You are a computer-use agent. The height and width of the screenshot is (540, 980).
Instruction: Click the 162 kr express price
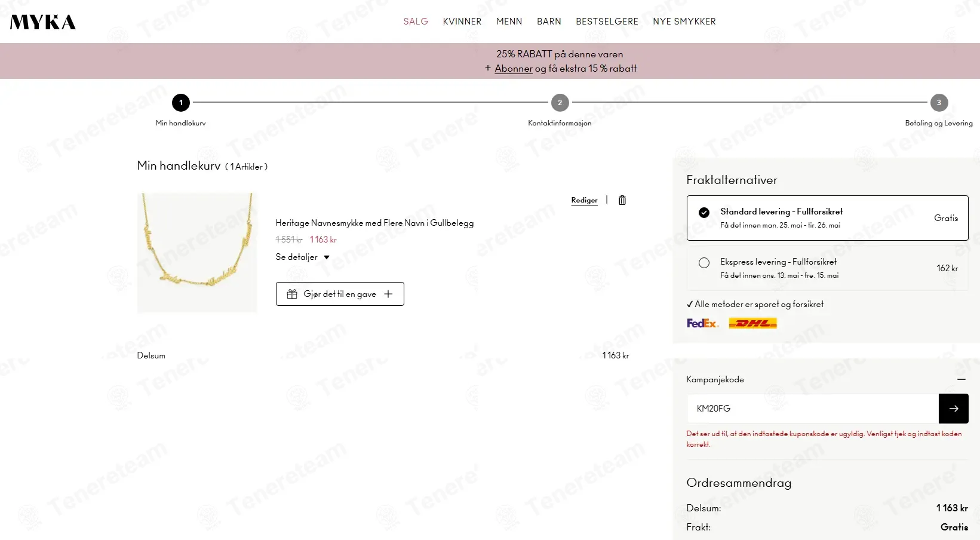pos(947,268)
